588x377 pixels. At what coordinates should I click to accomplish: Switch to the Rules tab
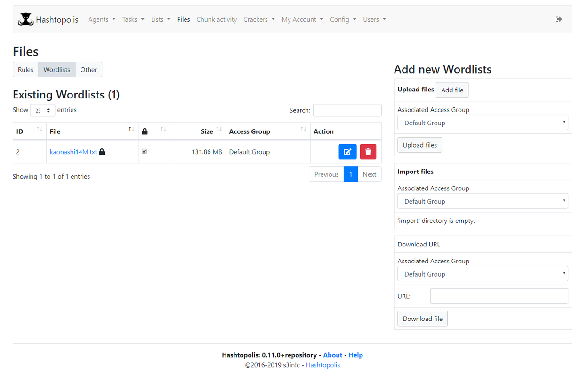25,69
